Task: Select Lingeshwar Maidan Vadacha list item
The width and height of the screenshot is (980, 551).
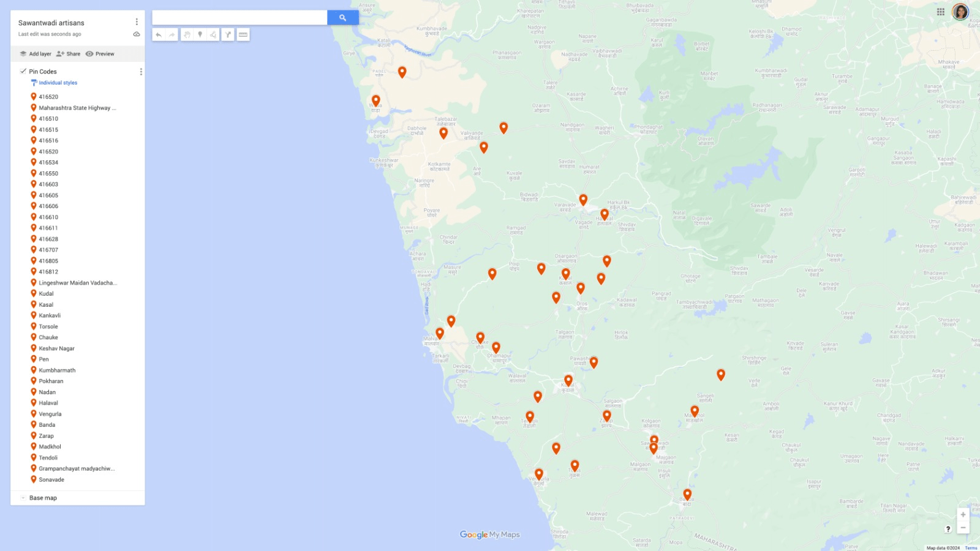Action: tap(78, 283)
